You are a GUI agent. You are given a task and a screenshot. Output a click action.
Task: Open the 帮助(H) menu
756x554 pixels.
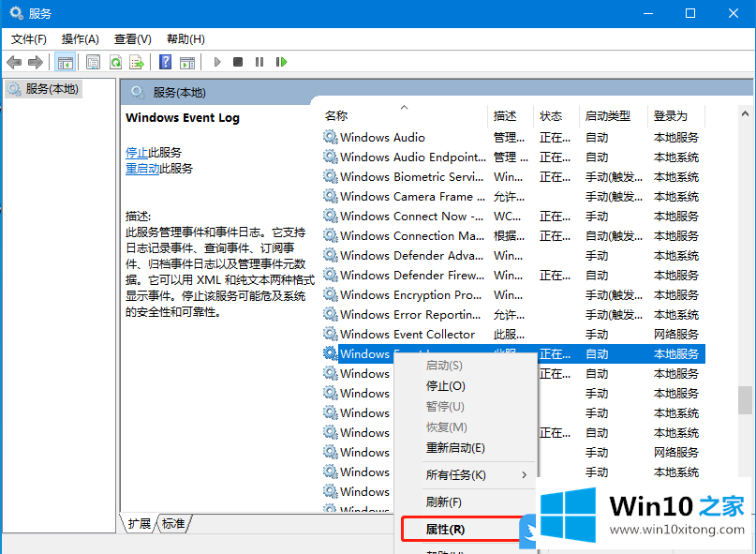point(185,39)
